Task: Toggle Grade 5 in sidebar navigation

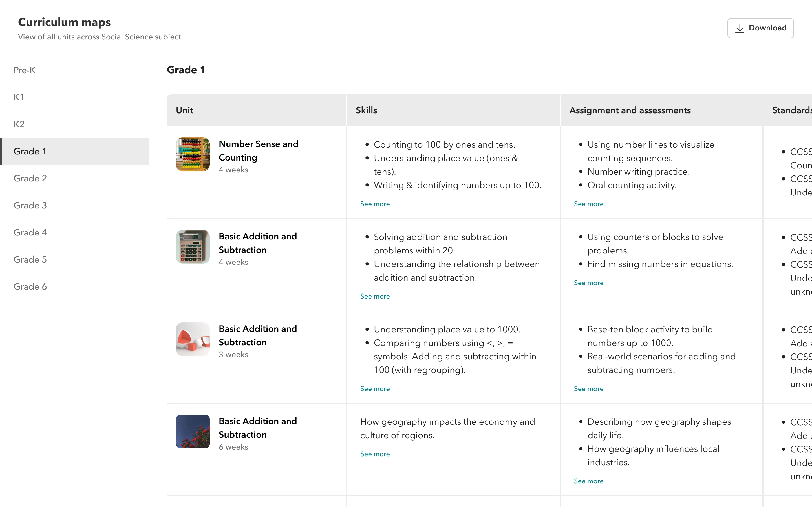Action: pos(30,259)
